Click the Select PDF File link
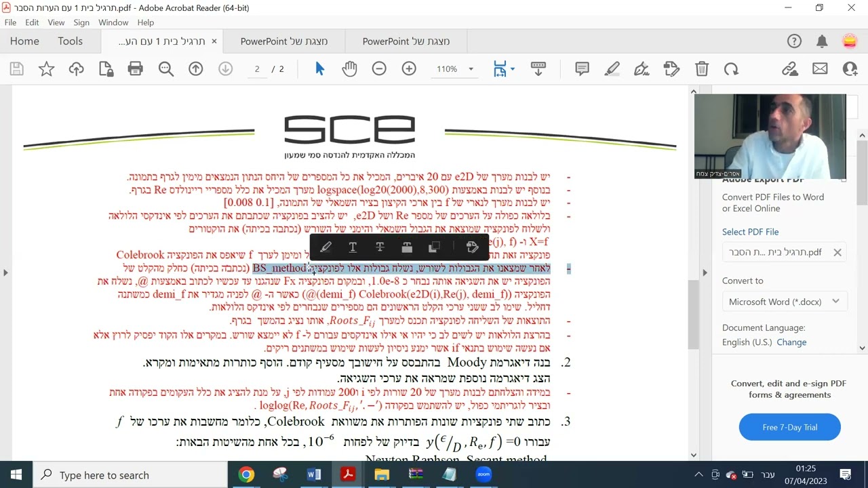 (x=750, y=232)
